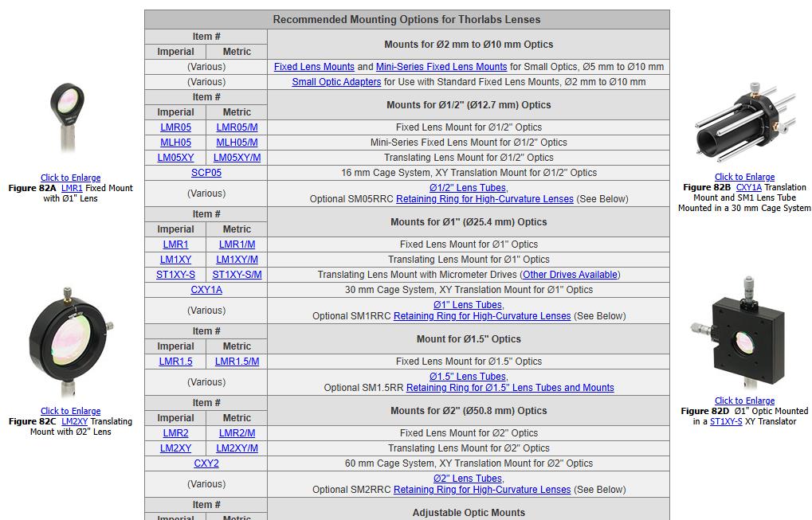The image size is (812, 520).
Task: Click the 'Recommended Mounting Options for Thorlabs Lenses' title
Action: click(x=406, y=20)
